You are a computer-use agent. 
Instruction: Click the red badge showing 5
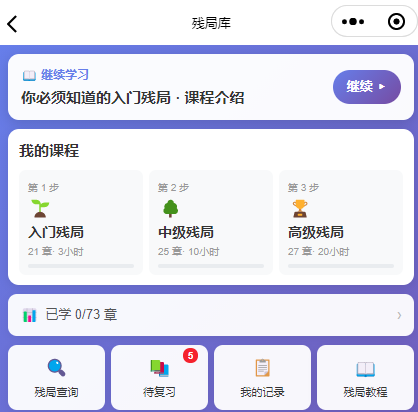tap(190, 356)
